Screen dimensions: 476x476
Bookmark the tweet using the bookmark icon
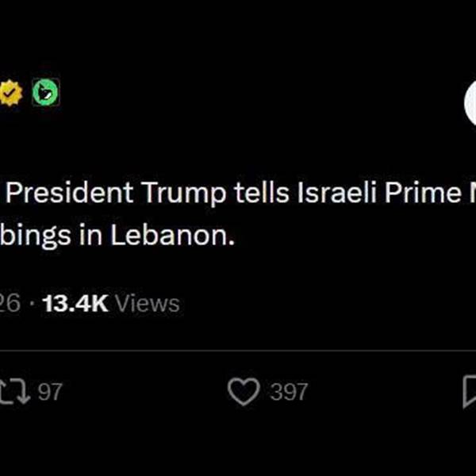[469, 391]
